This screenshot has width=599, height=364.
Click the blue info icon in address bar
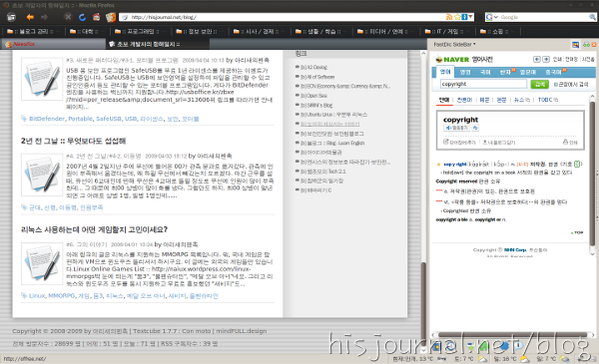coord(464,17)
